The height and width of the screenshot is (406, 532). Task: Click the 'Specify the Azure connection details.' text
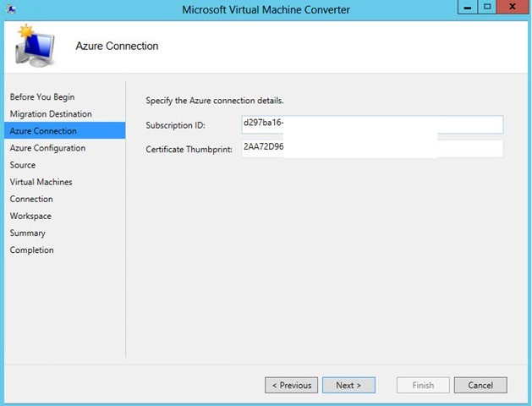[215, 101]
